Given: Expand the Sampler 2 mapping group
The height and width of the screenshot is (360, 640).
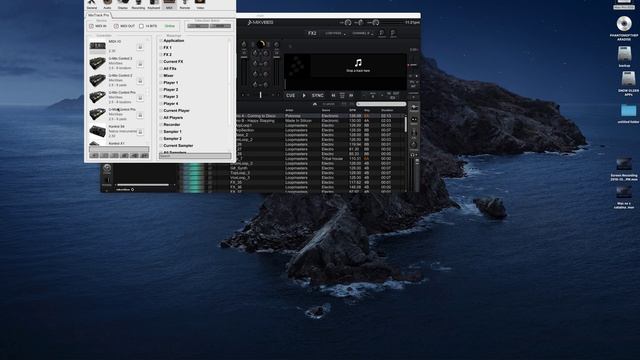Looking at the screenshot, I should pos(161,138).
